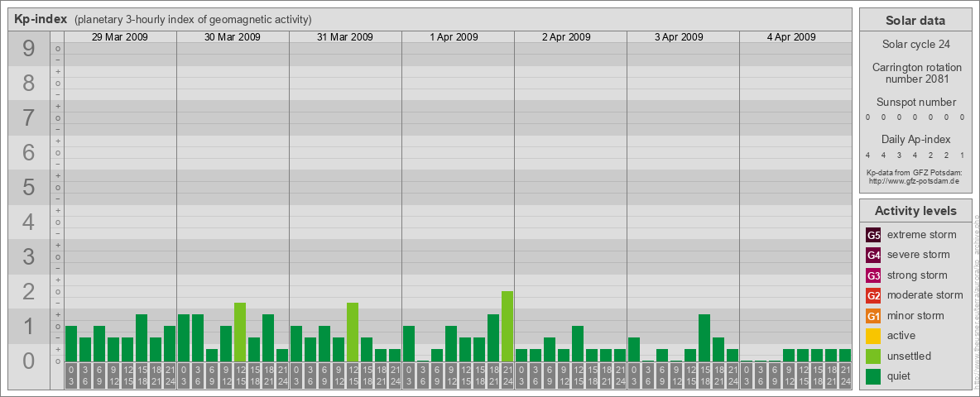
Task: Click 'Carrington rotation number 2081' text
Action: (x=916, y=73)
